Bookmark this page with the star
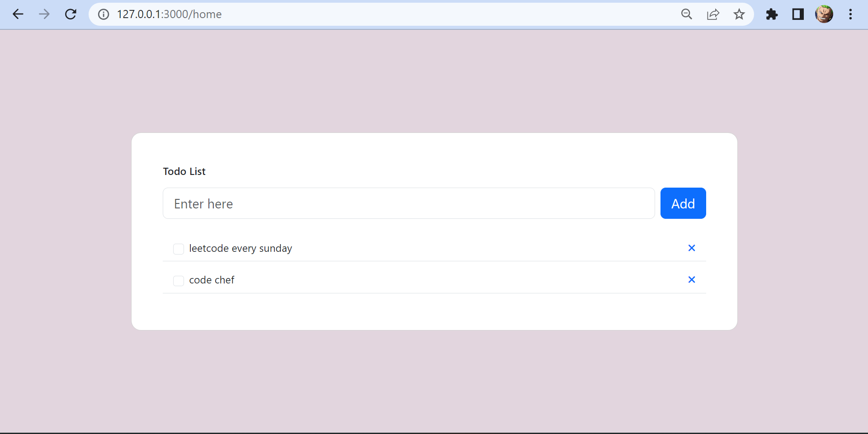Screen dimensions: 868x434 point(739,14)
